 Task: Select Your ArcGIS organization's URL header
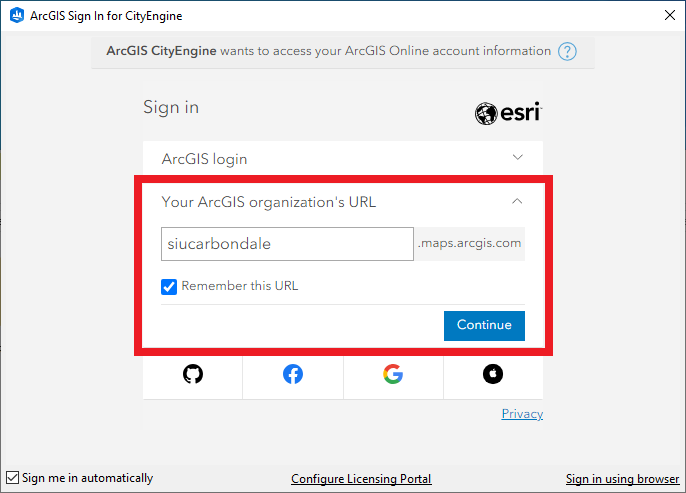point(268,202)
